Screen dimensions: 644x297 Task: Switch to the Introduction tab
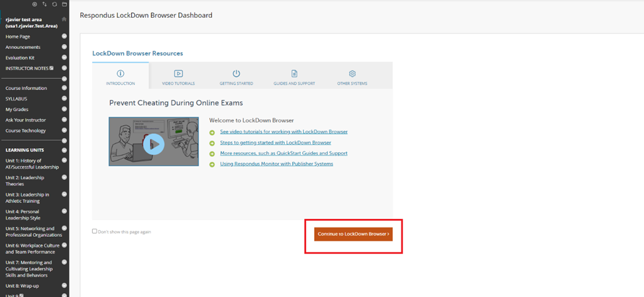121,76
